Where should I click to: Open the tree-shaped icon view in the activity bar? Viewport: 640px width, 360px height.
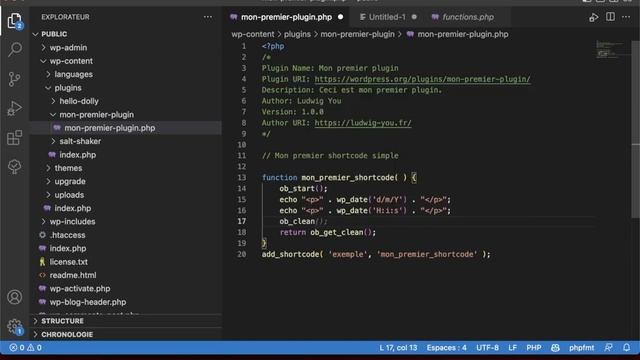click(x=15, y=167)
